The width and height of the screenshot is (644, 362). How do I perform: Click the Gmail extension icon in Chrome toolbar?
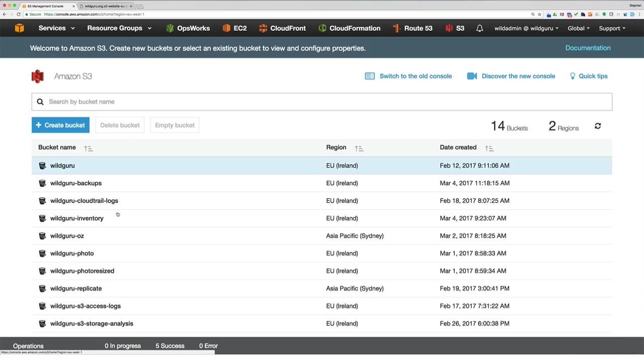click(562, 14)
